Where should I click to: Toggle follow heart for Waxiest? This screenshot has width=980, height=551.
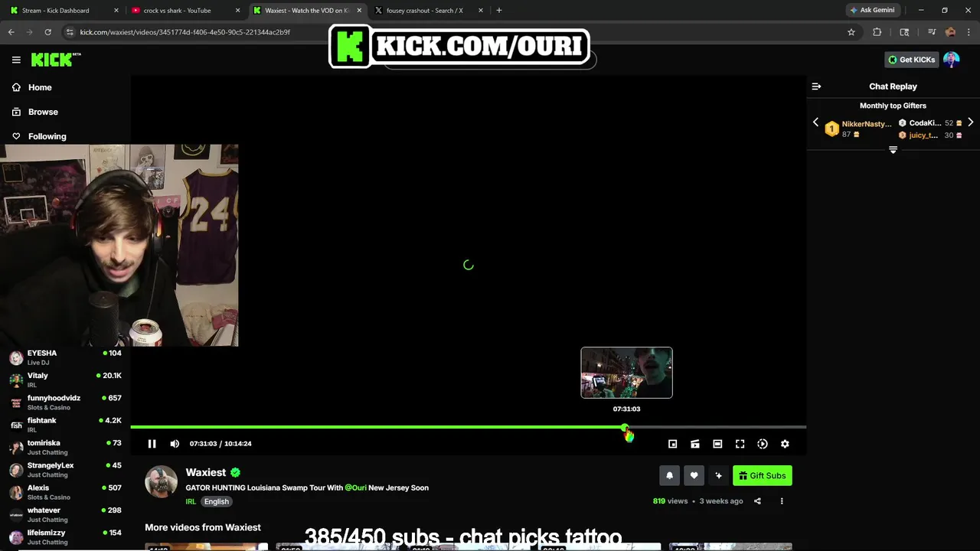[x=694, y=476]
